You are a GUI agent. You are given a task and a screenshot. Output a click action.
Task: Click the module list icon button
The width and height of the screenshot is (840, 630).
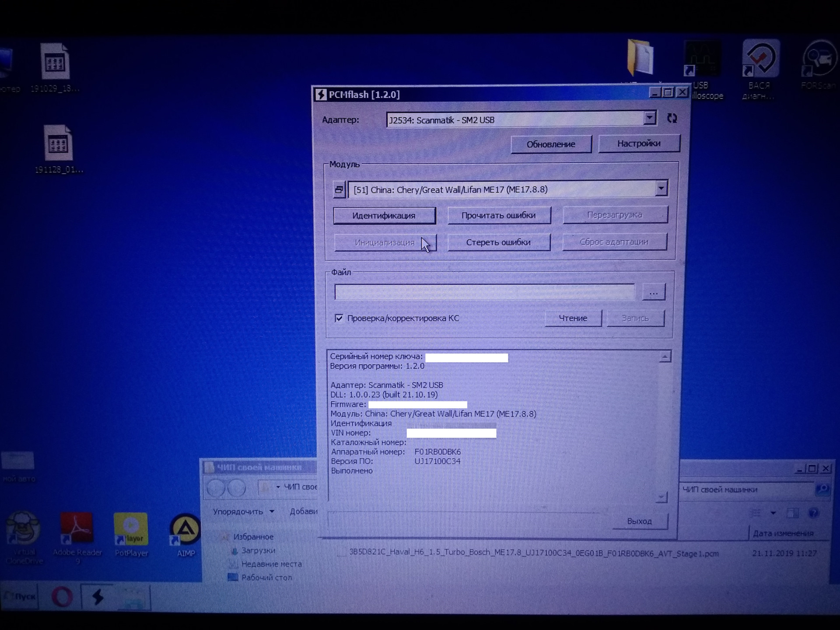point(339,190)
